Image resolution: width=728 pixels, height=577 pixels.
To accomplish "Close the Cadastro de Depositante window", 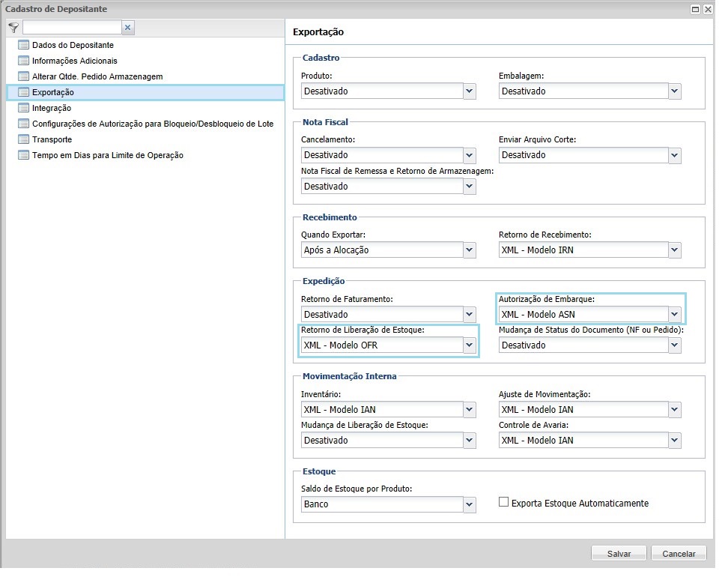I will (708, 9).
